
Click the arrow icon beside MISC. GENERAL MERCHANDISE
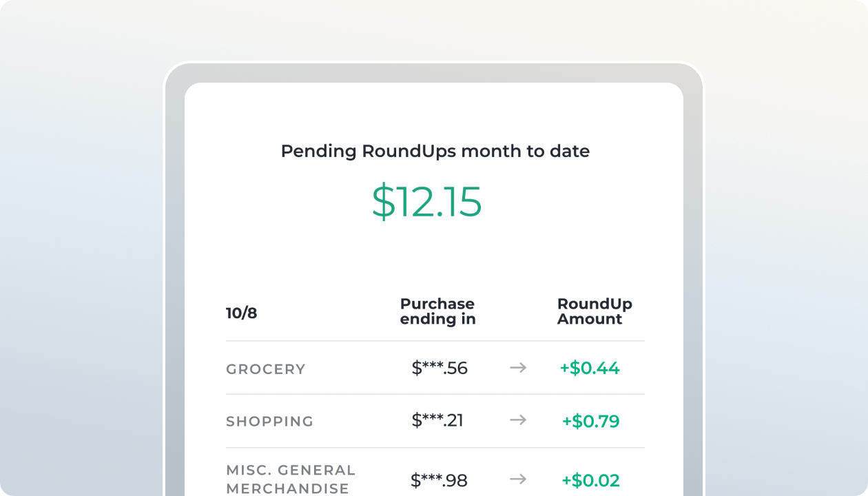[517, 477]
